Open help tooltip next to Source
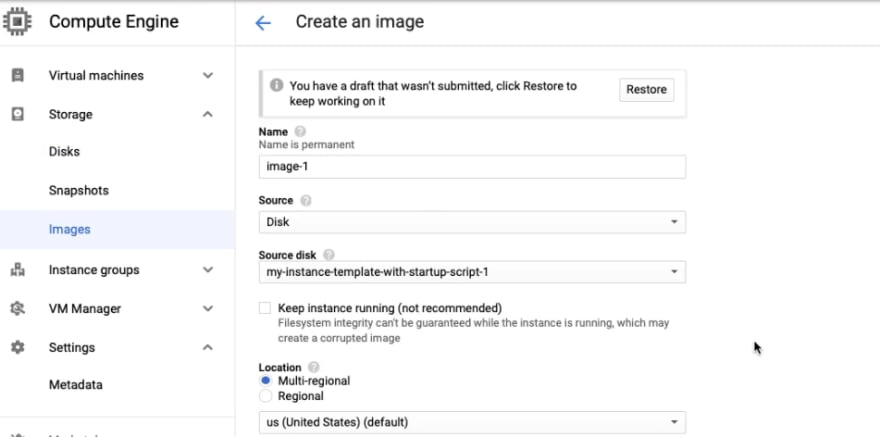The width and height of the screenshot is (880, 437). (x=306, y=200)
